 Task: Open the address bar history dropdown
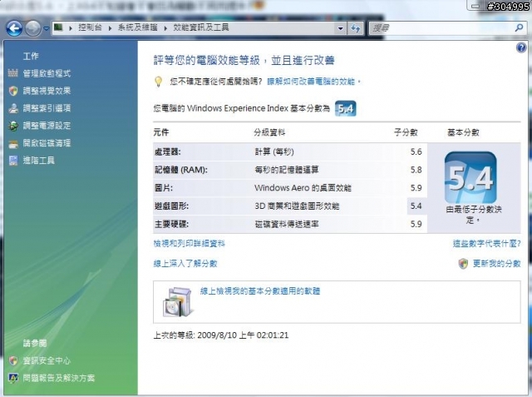[340, 28]
